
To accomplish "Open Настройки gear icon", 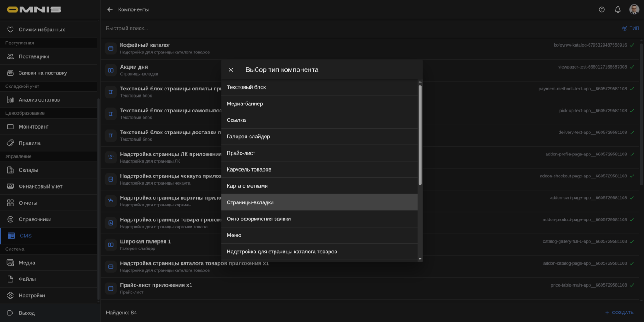I will tap(10, 296).
